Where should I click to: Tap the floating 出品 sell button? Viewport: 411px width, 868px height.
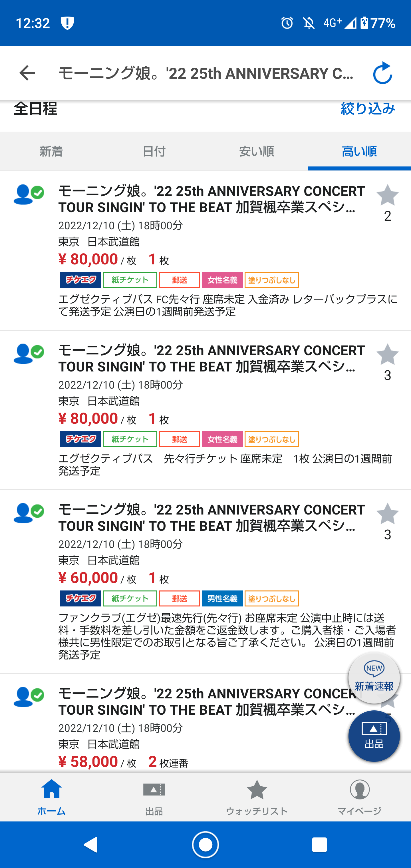[x=374, y=736]
